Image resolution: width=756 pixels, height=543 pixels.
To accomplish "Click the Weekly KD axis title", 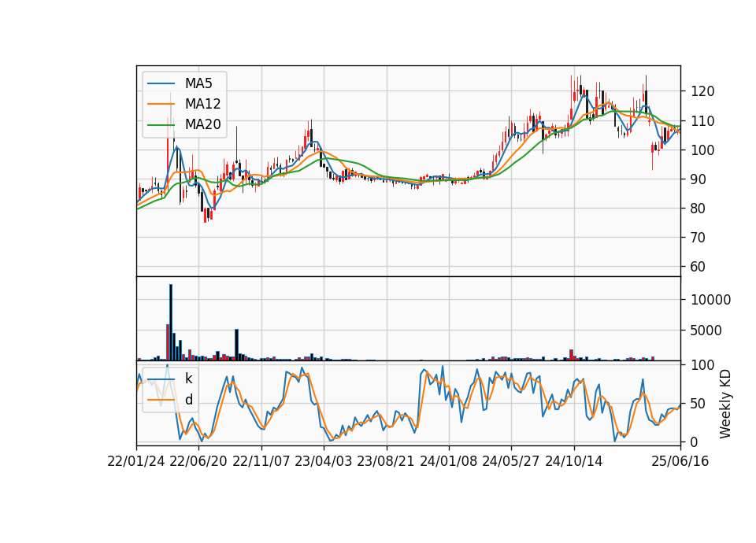I will coord(725,404).
